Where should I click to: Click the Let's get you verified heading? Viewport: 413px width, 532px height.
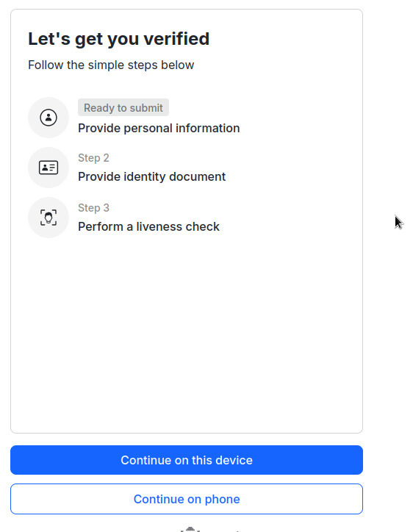(119, 39)
